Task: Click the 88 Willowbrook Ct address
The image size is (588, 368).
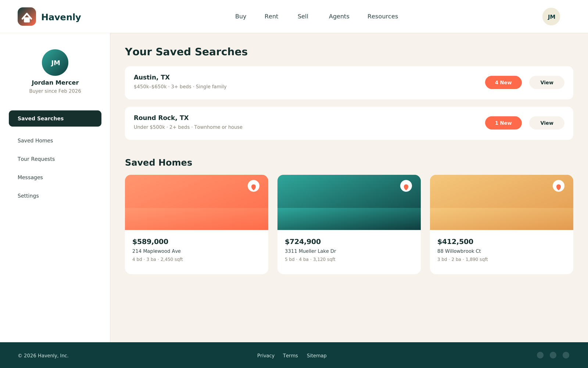Action: pyautogui.click(x=459, y=251)
